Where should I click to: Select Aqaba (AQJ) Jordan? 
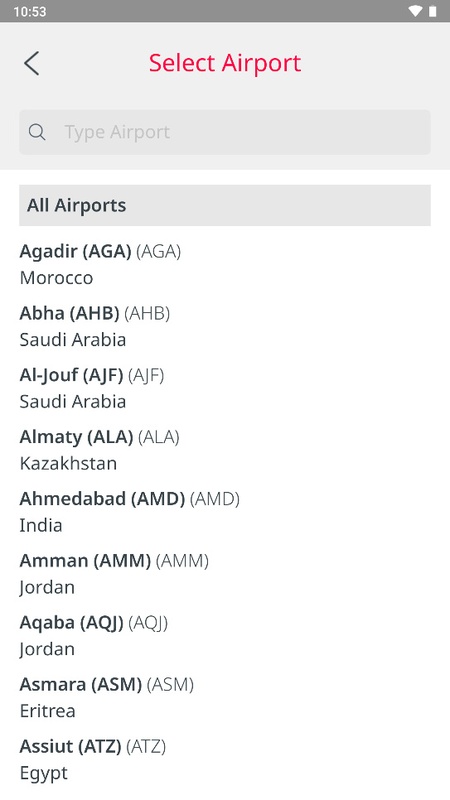pyautogui.click(x=225, y=635)
